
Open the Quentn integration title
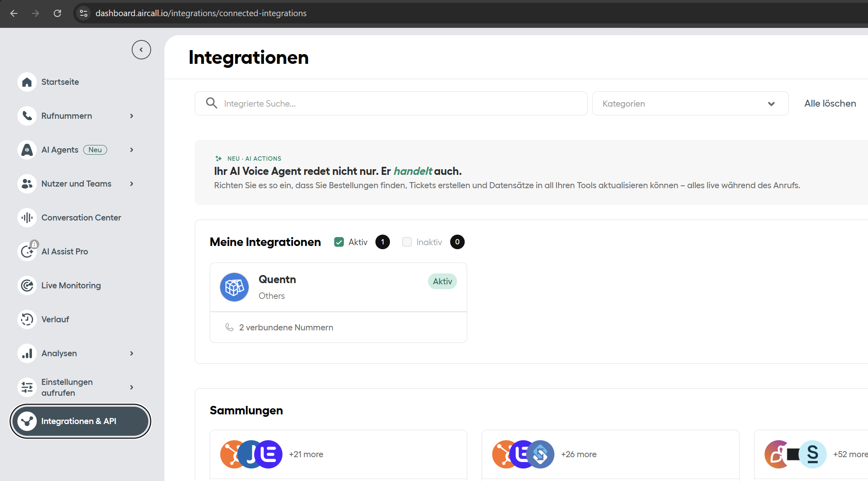(x=277, y=279)
